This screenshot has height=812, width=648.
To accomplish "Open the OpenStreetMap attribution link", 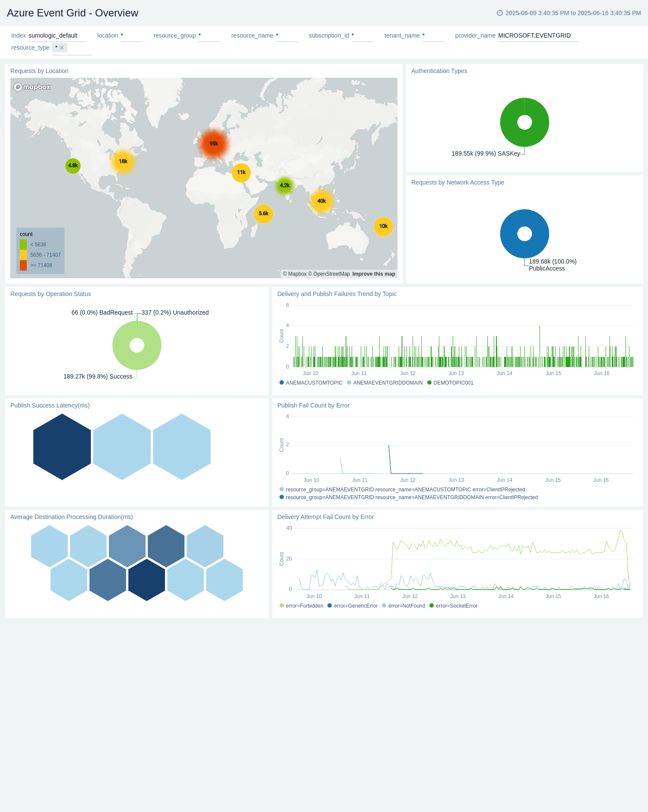I will tap(329, 274).
